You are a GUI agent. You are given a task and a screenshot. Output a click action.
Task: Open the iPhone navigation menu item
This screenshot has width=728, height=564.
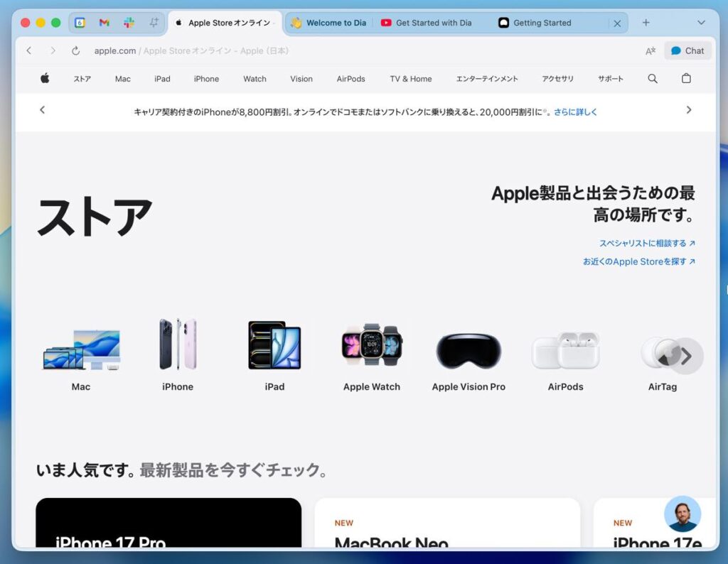point(206,79)
